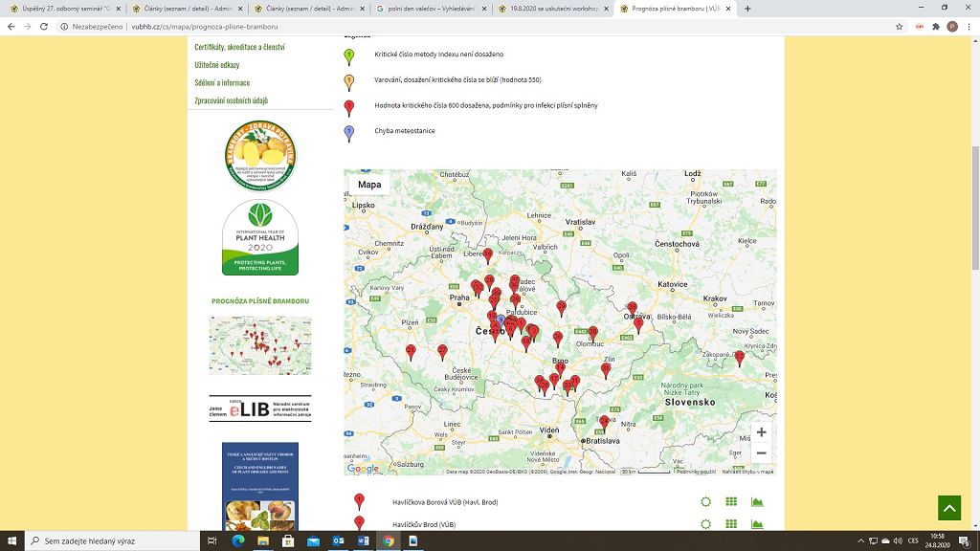Open the taskbar clock showing 10:58

point(937,541)
